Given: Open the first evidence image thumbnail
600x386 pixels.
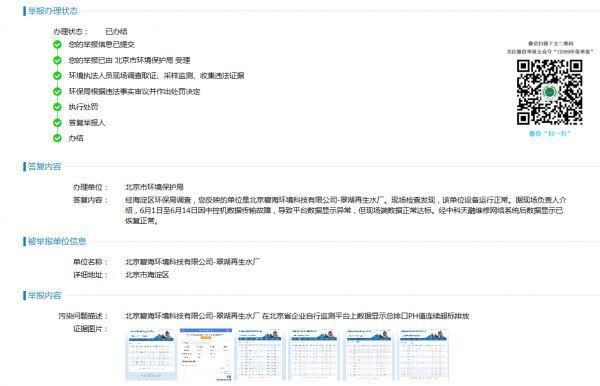Looking at the screenshot, I should pos(151,354).
